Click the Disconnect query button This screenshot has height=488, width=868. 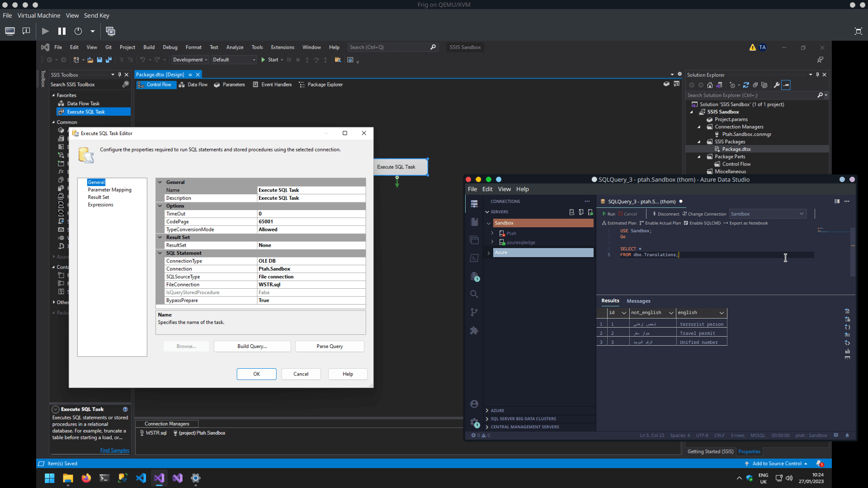pyautogui.click(x=665, y=214)
